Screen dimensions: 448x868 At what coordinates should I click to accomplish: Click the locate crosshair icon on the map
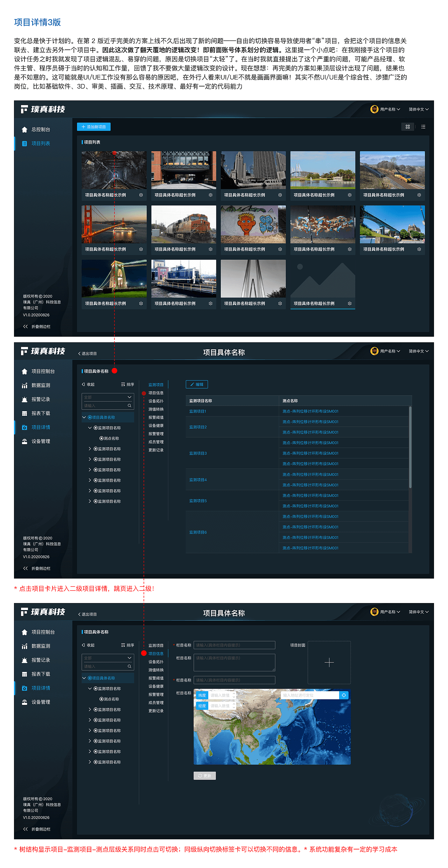point(344,695)
